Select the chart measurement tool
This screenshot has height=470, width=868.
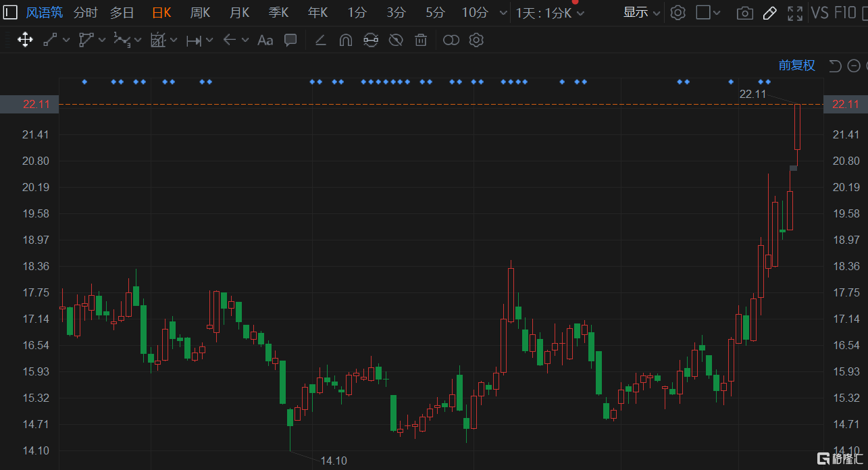click(x=157, y=40)
